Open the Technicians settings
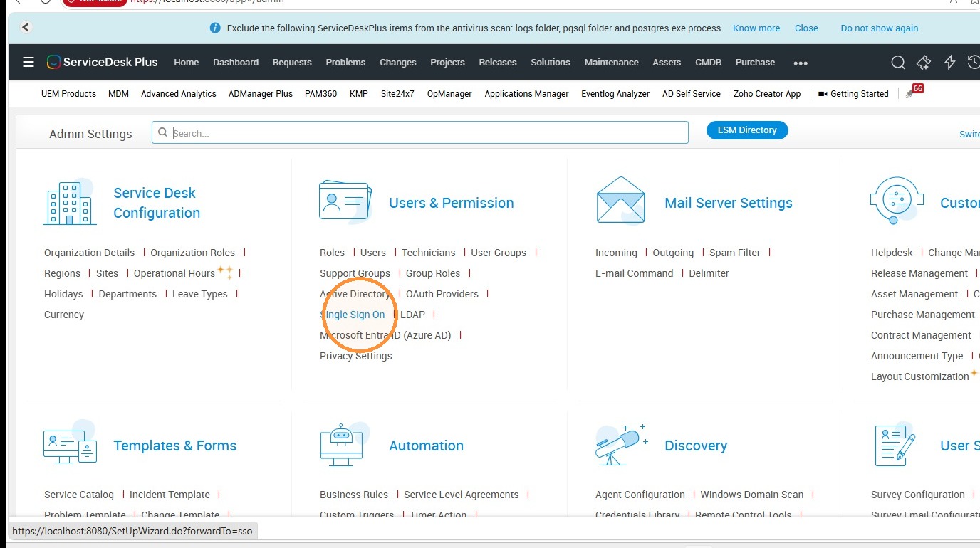This screenshot has height=548, width=980. coord(428,253)
